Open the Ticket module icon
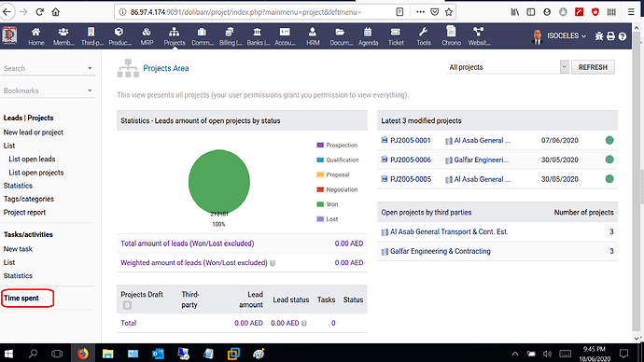644x362 pixels. click(x=396, y=32)
